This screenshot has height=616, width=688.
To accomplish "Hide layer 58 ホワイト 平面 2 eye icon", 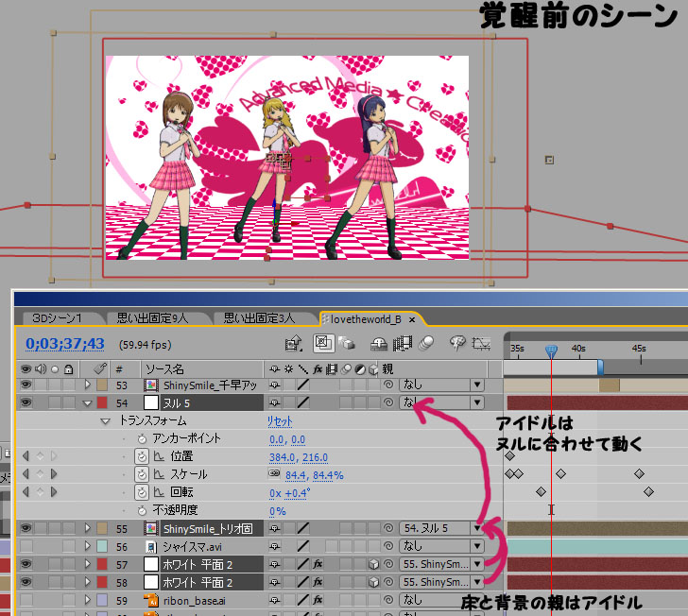I will 26,582.
